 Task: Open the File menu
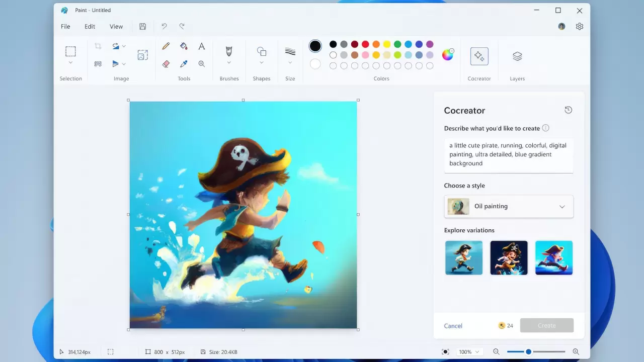(65, 26)
